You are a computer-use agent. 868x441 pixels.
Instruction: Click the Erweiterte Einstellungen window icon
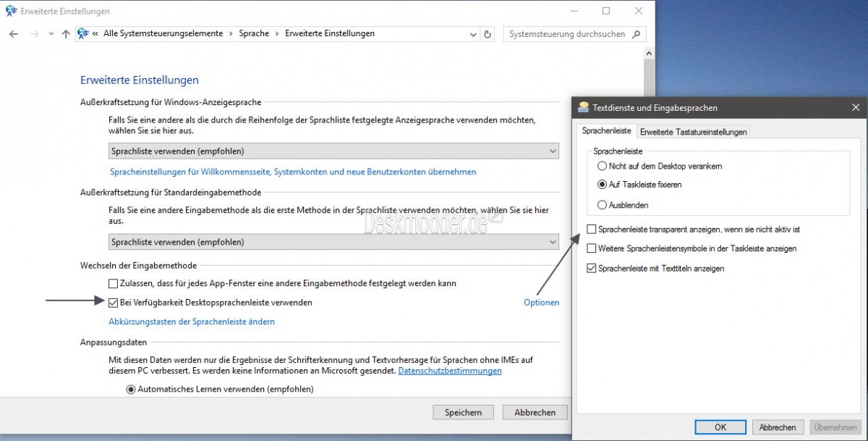10,10
